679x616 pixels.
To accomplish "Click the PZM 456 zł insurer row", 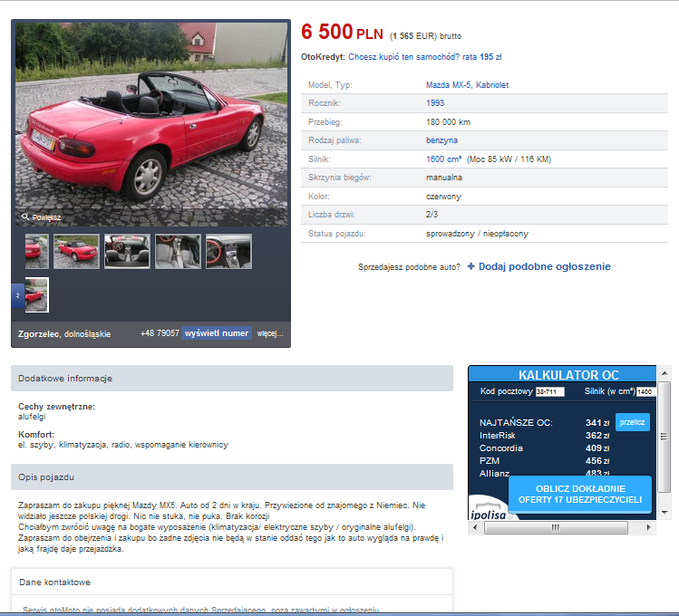I will (x=544, y=461).
